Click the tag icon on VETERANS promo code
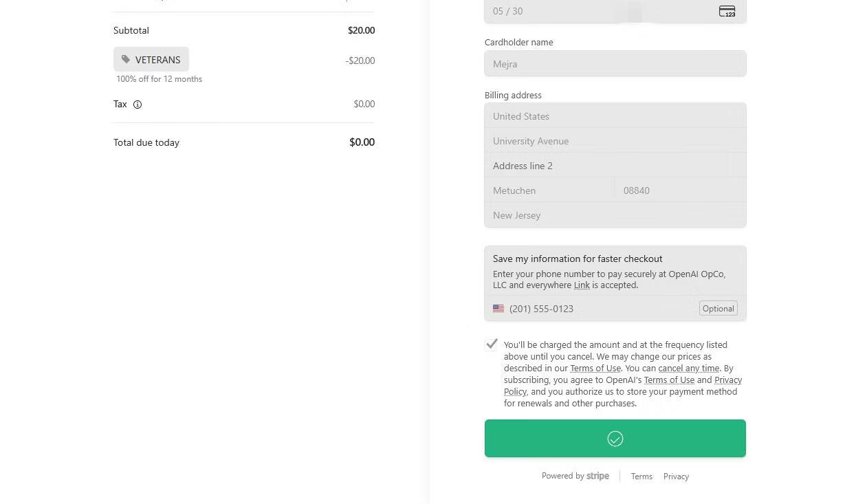867x504 pixels. click(x=126, y=60)
